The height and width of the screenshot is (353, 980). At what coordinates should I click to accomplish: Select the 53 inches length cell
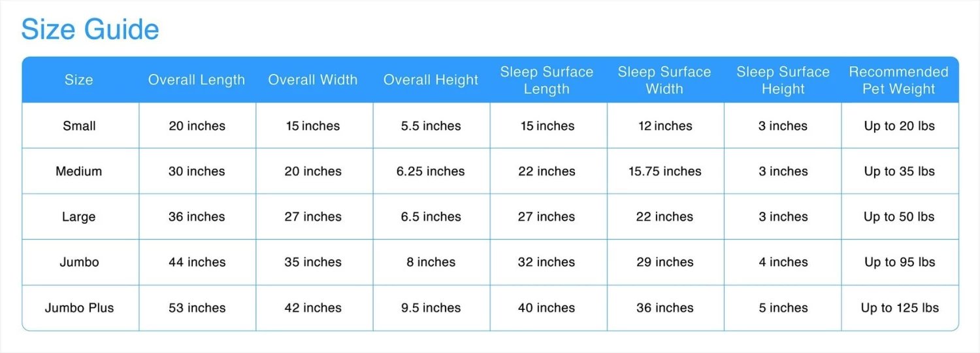(197, 308)
